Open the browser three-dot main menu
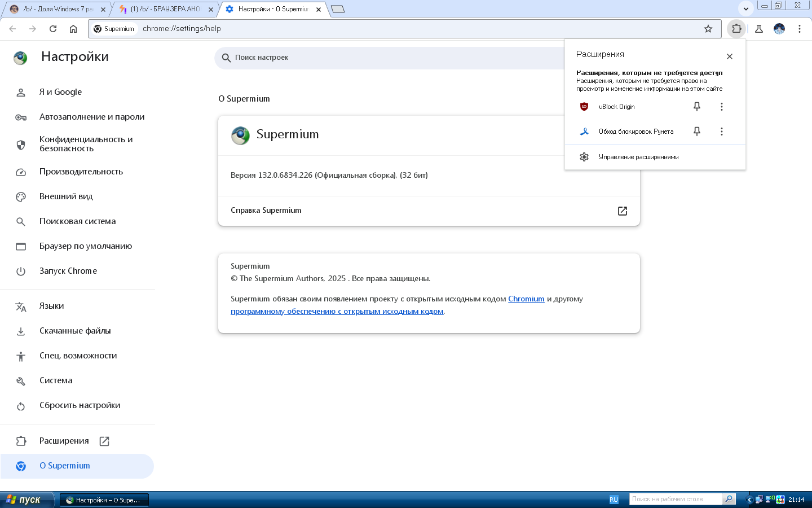 (x=800, y=29)
